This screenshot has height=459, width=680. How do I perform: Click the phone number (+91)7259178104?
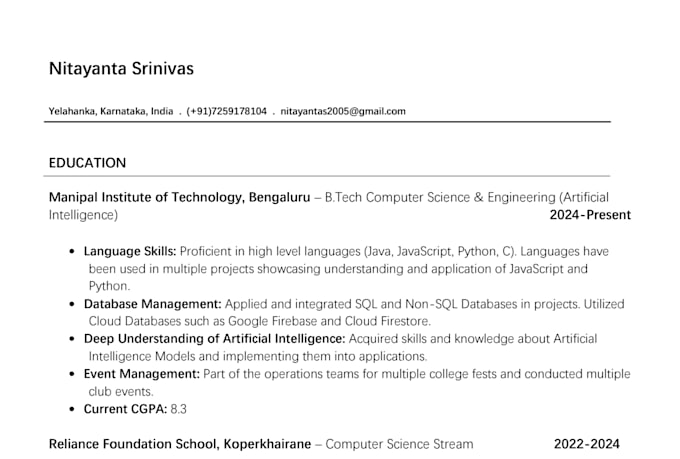226,111
